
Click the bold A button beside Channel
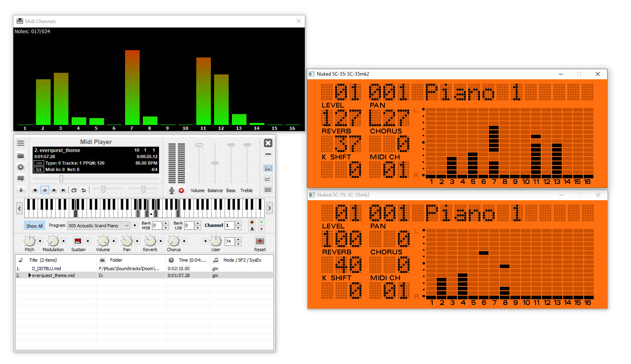[x=252, y=229]
